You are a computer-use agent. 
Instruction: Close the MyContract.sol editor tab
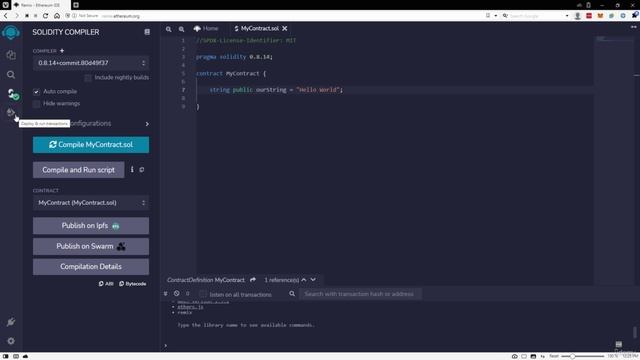click(285, 28)
